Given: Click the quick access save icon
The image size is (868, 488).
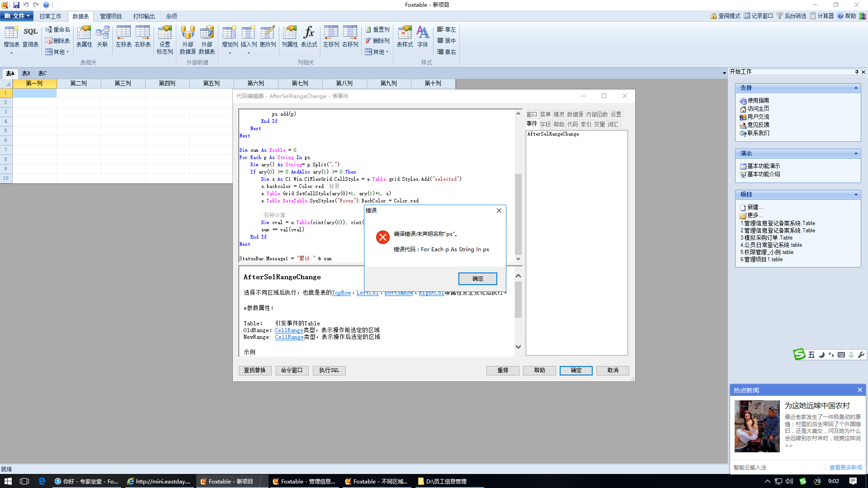Looking at the screenshot, I should coord(16,5).
